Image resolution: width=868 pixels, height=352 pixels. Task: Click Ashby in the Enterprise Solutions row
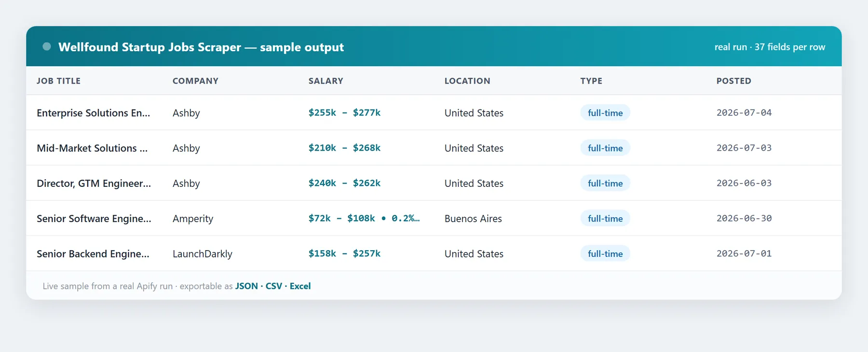(x=186, y=113)
